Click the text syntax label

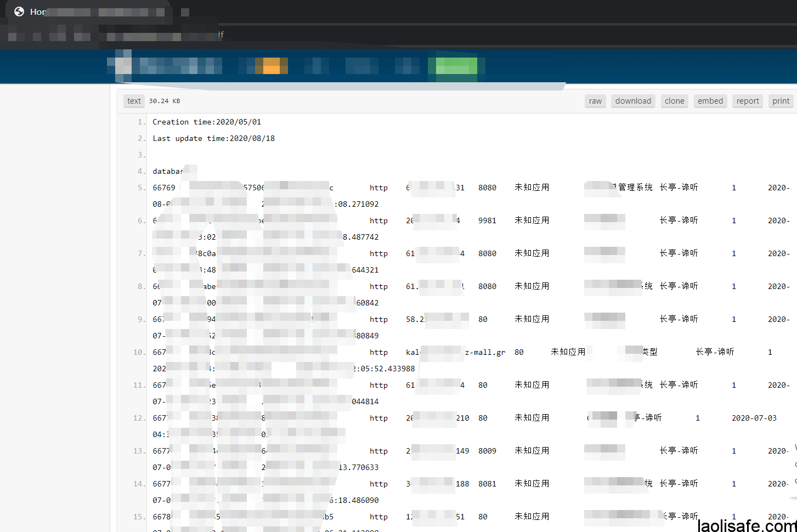point(134,101)
